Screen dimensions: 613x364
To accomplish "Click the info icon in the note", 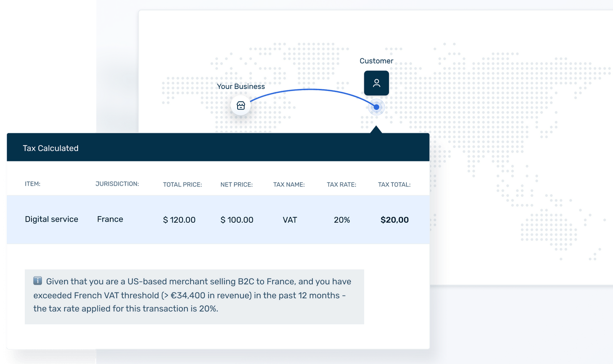I will 38,281.
